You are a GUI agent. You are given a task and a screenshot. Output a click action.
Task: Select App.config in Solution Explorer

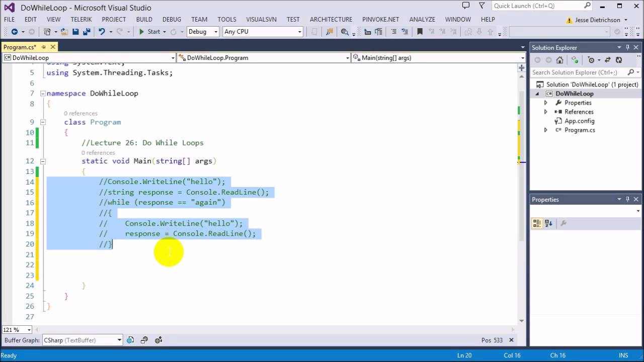pos(580,121)
